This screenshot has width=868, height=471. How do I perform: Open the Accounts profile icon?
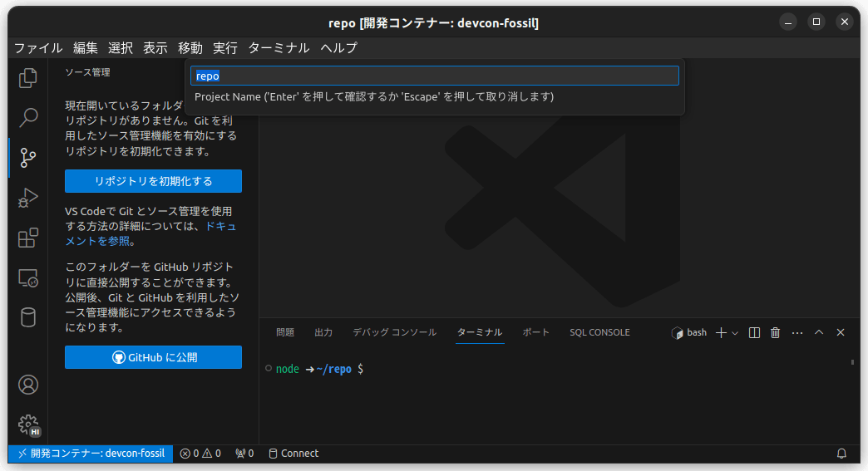coord(27,385)
